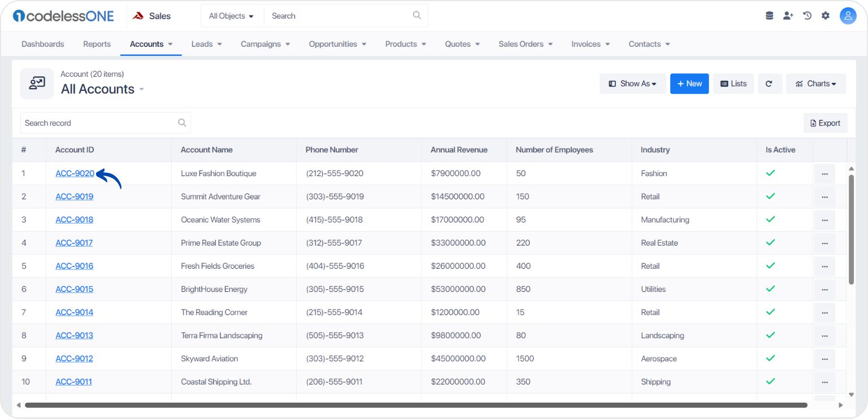Click the Search record input field
868x419 pixels.
[106, 123]
